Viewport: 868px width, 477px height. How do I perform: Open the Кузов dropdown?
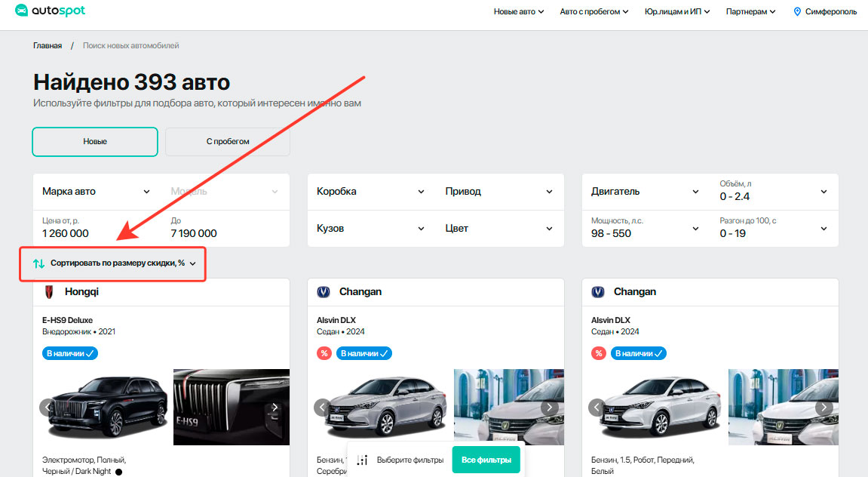(x=371, y=229)
